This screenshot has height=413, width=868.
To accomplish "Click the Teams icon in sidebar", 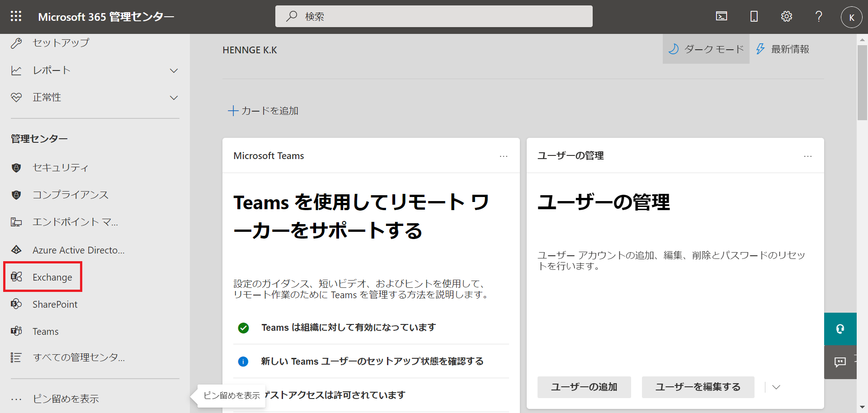I will 16,331.
